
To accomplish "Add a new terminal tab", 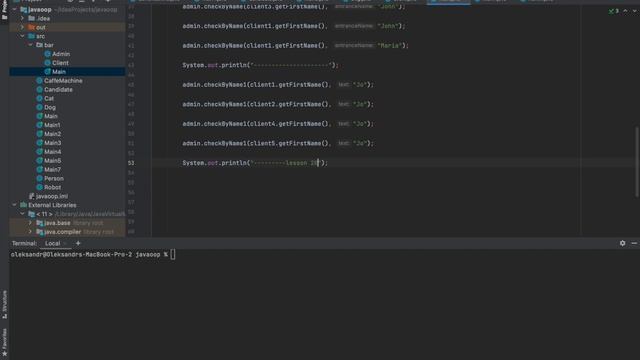I will click(x=78, y=243).
